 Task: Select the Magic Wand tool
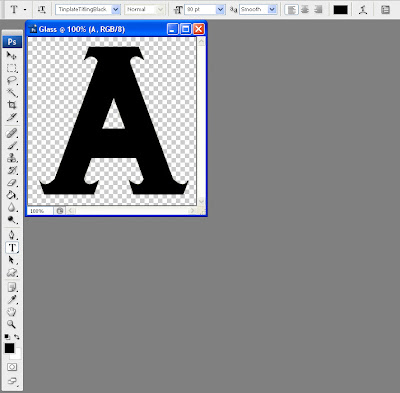point(12,93)
